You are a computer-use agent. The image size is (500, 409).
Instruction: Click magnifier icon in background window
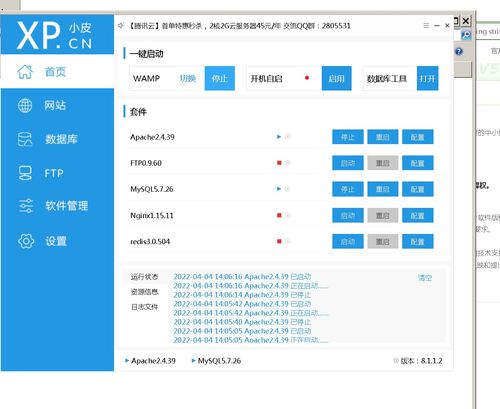(x=466, y=34)
